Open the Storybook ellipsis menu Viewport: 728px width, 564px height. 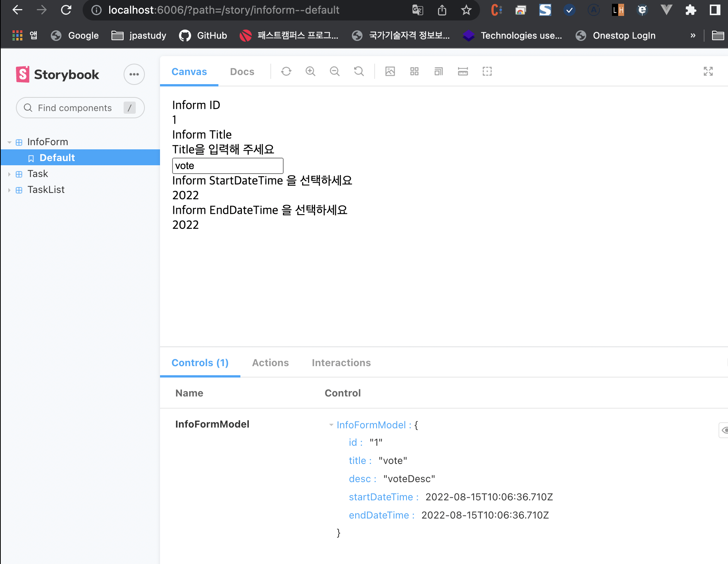(134, 74)
